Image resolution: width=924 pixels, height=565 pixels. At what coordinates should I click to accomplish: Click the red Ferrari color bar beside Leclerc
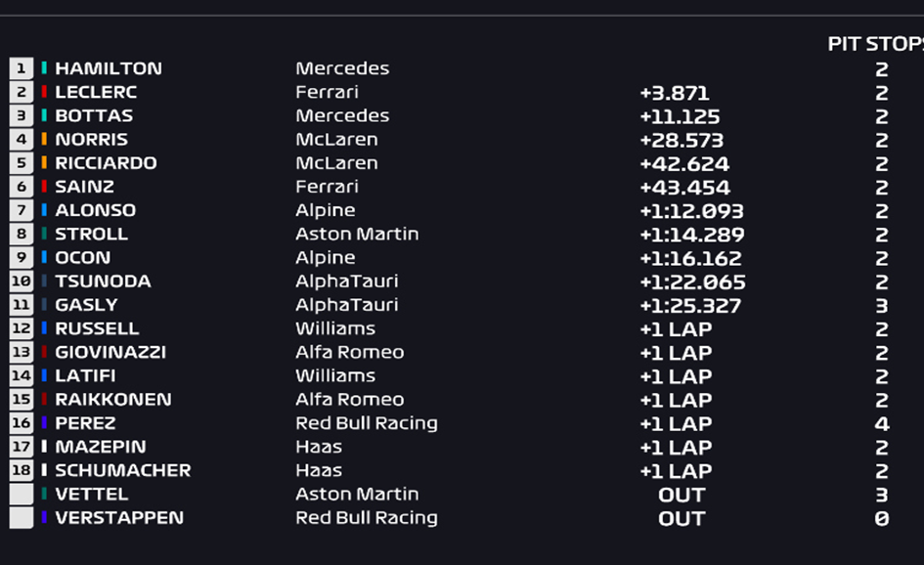tap(44, 92)
